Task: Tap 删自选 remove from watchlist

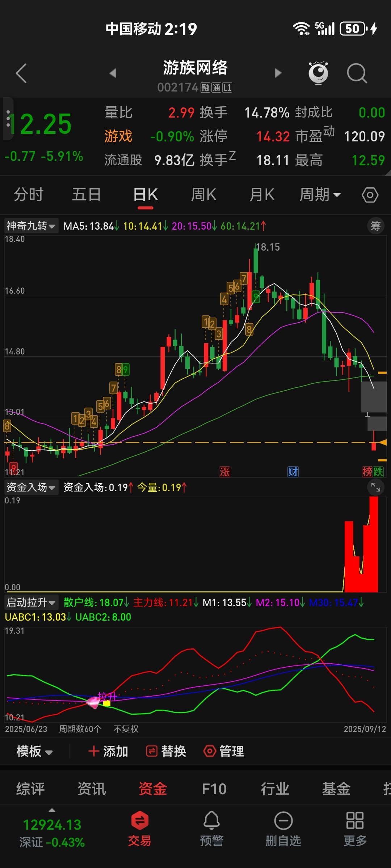Action: [x=283, y=829]
